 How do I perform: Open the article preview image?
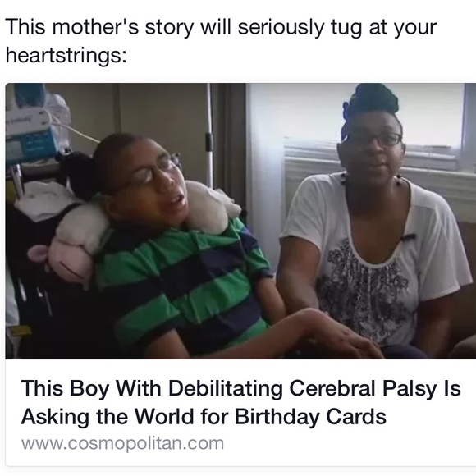point(240,221)
